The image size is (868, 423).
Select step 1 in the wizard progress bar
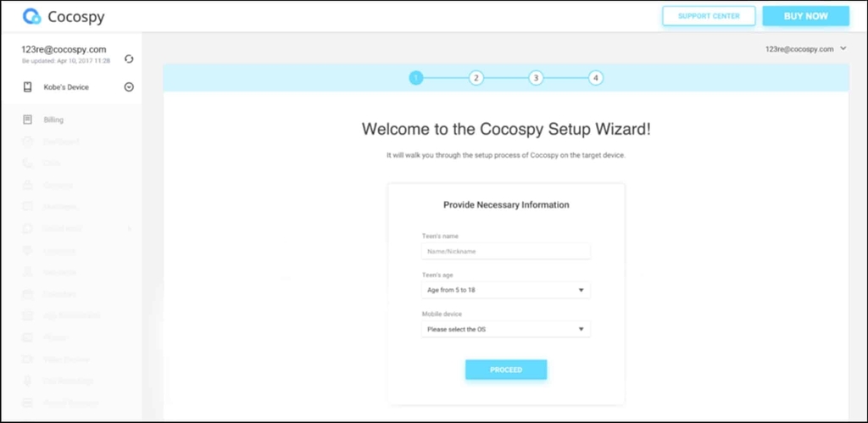[415, 78]
